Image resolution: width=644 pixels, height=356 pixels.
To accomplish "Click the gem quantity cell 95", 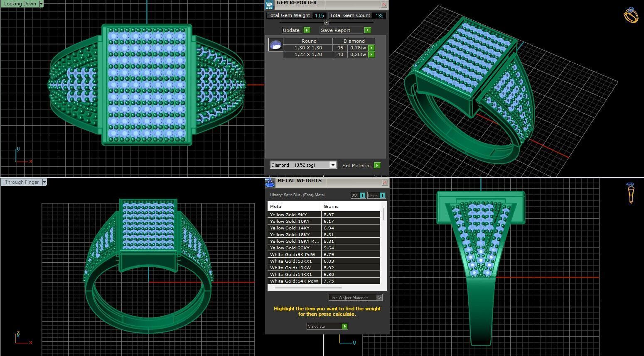I will 340,48.
